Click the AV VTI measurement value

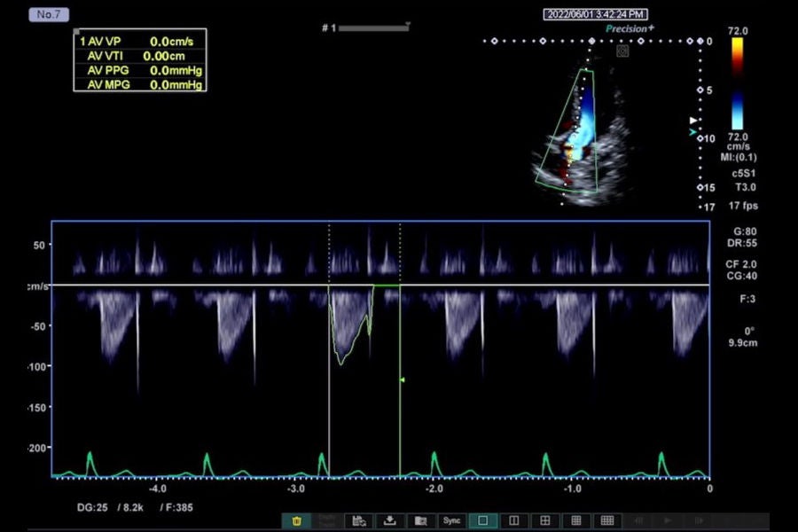point(164,56)
